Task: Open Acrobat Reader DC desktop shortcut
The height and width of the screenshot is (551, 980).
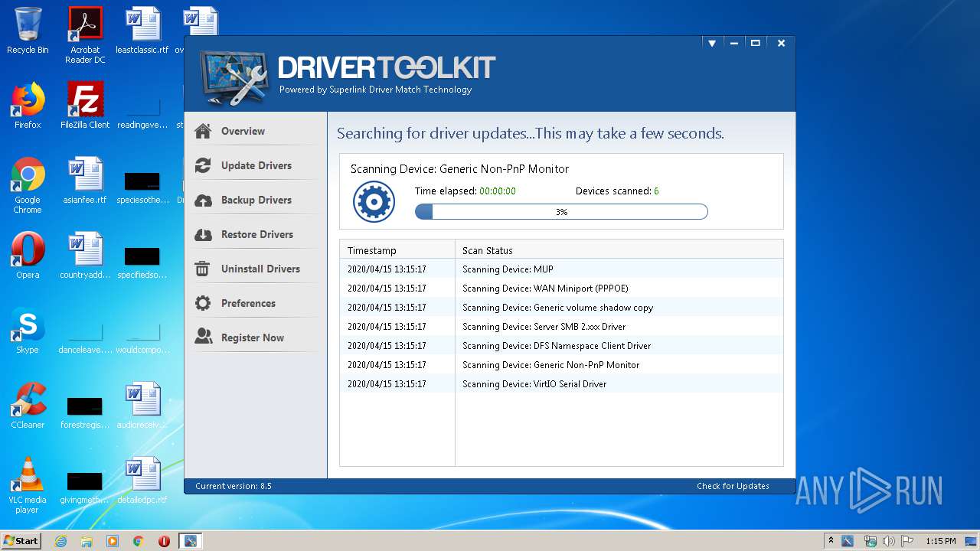Action: (85, 35)
